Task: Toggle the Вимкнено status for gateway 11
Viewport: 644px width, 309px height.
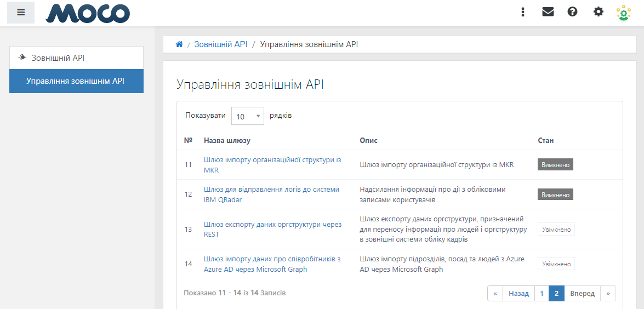Action: 555,164
